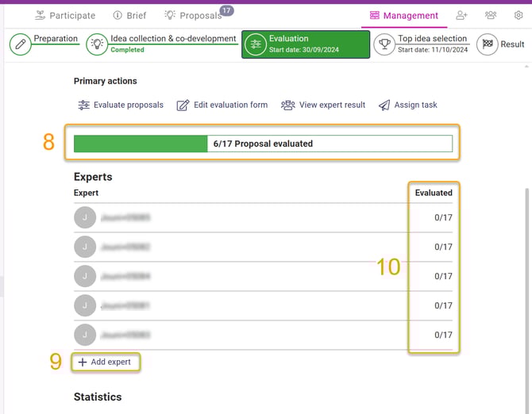Image resolution: width=532 pixels, height=414 pixels.
Task: Open Edit evaluation form
Action: (x=222, y=105)
